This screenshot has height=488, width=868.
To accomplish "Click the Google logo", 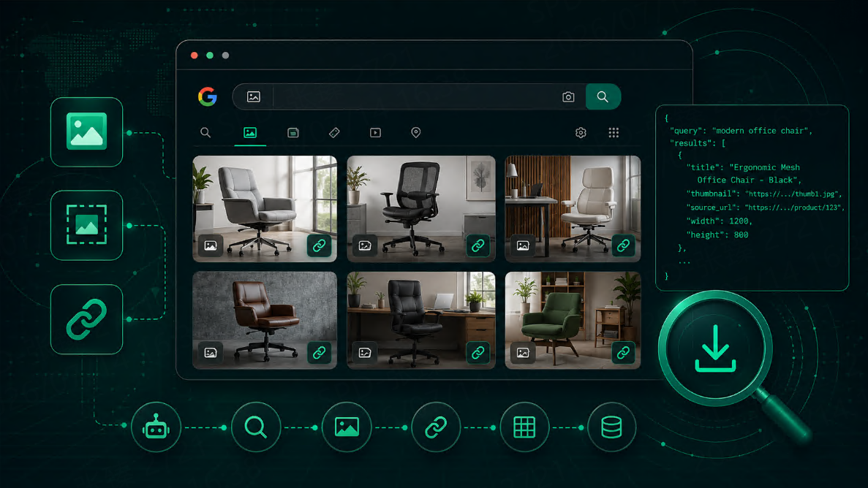I will [208, 97].
